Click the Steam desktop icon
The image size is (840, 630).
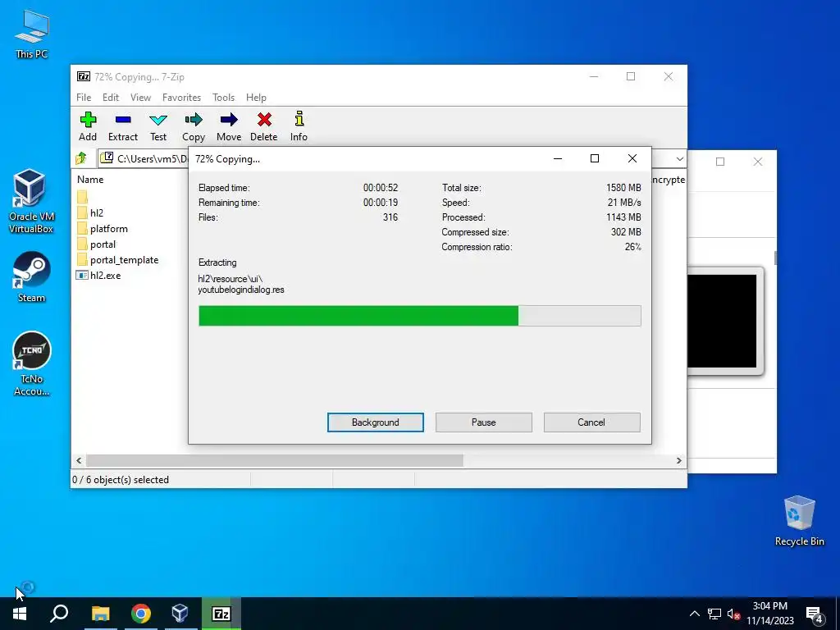(31, 277)
